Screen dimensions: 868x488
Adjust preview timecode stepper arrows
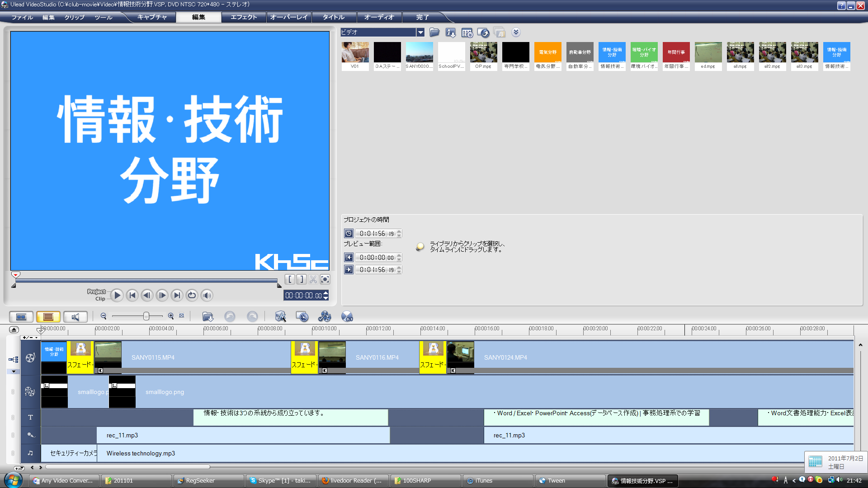click(325, 295)
